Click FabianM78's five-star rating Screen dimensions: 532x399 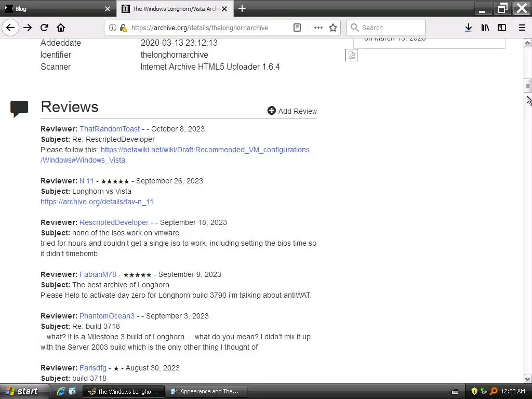[x=137, y=275]
